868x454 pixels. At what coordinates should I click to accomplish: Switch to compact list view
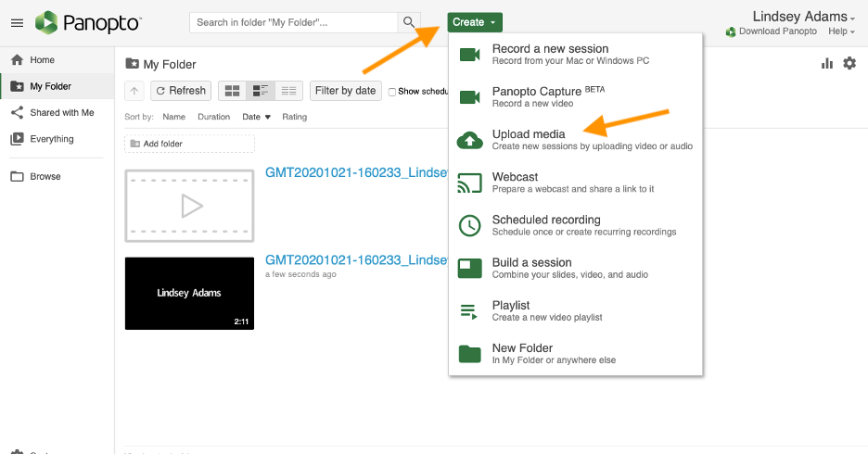[288, 91]
